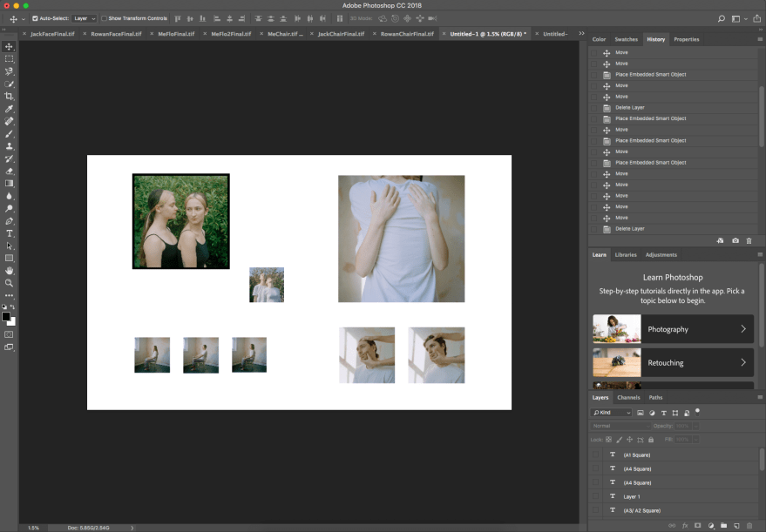Uncheck the Auto-Select checkbox
Screen dimensions: 766x532
pos(35,18)
